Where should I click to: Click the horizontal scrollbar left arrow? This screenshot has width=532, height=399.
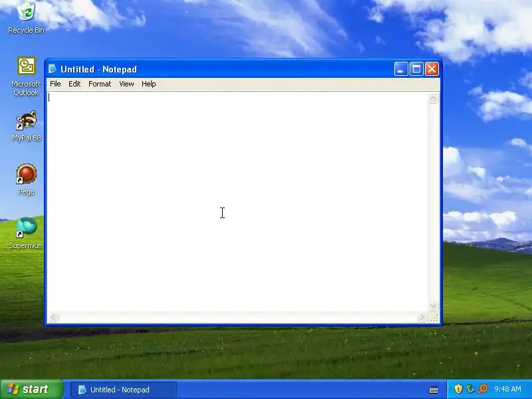coord(53,317)
